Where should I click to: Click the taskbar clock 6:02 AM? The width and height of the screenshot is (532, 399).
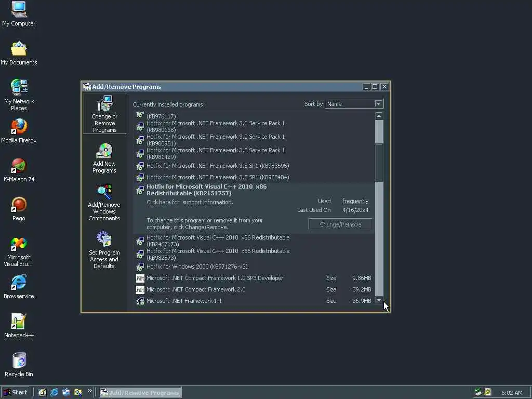(x=512, y=393)
